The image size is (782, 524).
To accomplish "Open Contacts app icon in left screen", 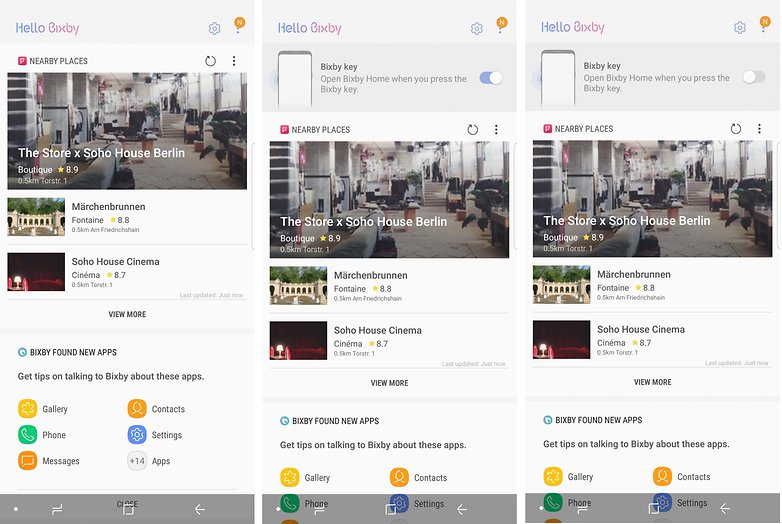I will (x=137, y=409).
